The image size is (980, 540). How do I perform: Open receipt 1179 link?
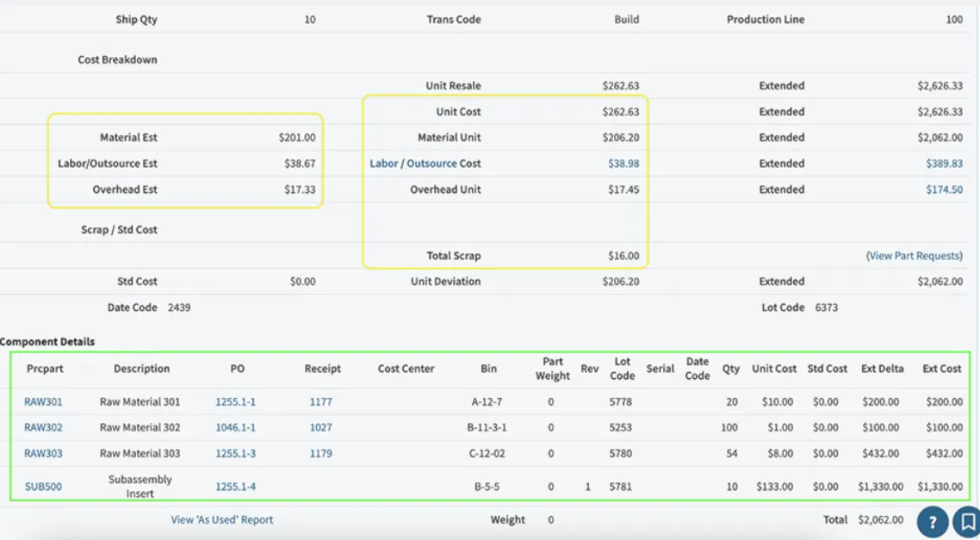click(320, 454)
